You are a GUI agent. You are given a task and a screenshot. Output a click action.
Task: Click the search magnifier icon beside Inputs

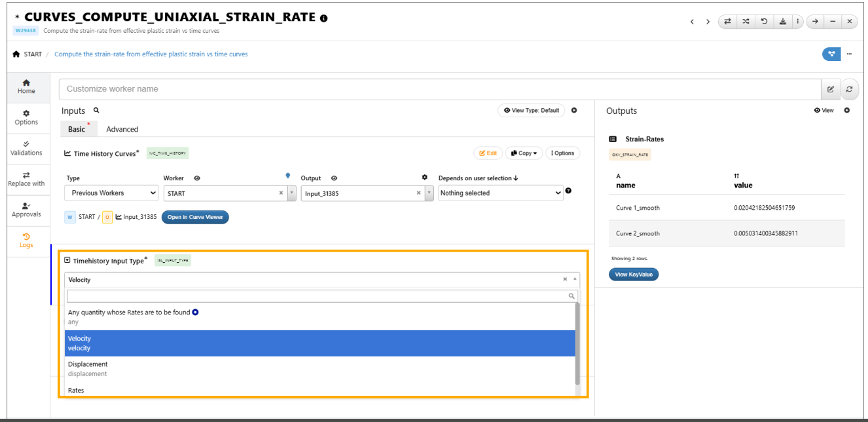click(96, 111)
